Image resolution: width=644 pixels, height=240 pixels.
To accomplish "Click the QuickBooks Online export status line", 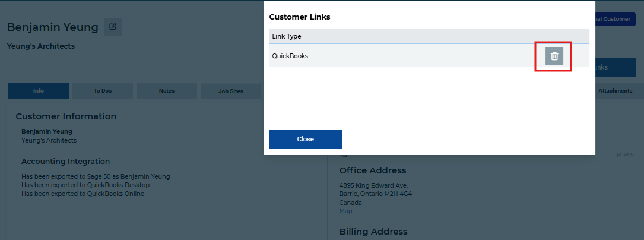I will (83, 194).
